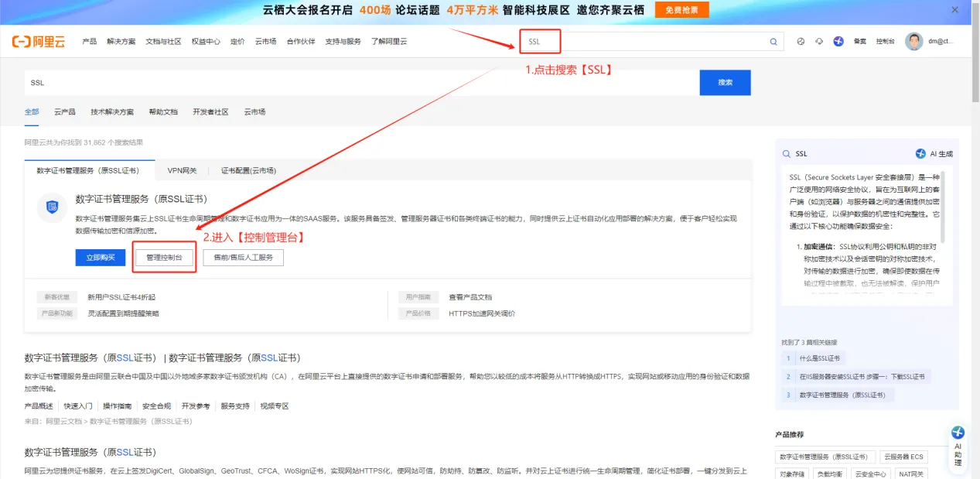Click the main SSL search input field
980x479 pixels.
361,83
